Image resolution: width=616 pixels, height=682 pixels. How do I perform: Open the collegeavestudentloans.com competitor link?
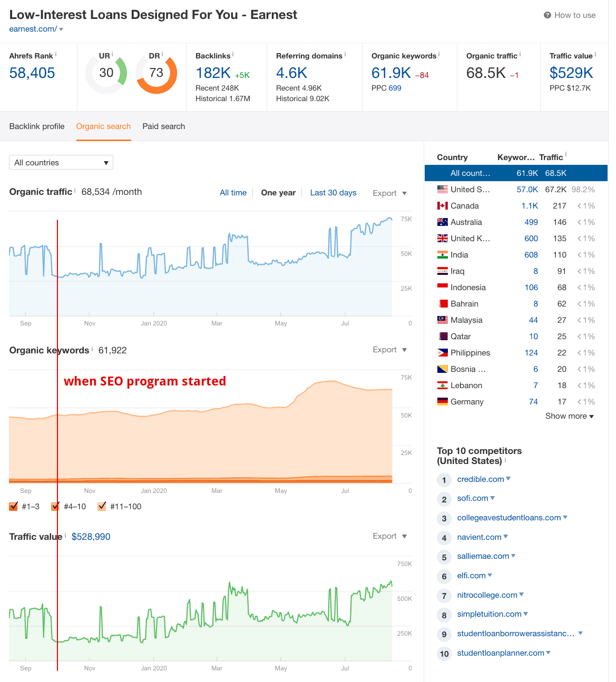pos(509,518)
